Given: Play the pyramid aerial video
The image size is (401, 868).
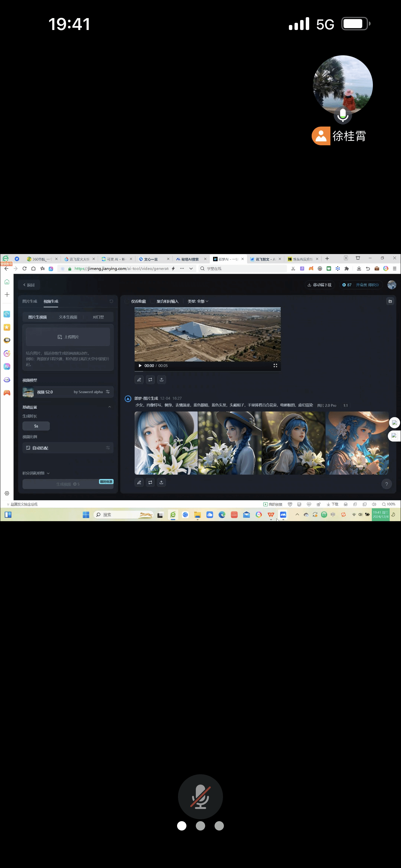Looking at the screenshot, I should point(140,365).
